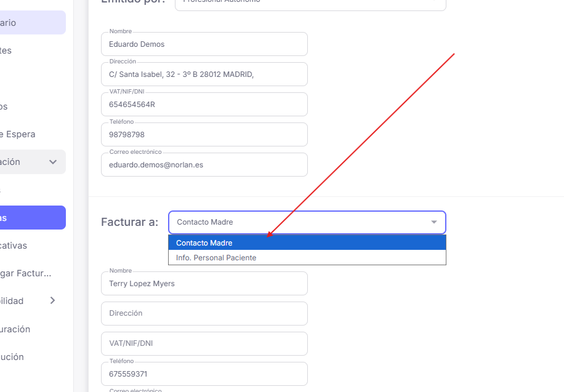Select the Teléfono field showing 675559371
564x392 pixels.
point(204,374)
